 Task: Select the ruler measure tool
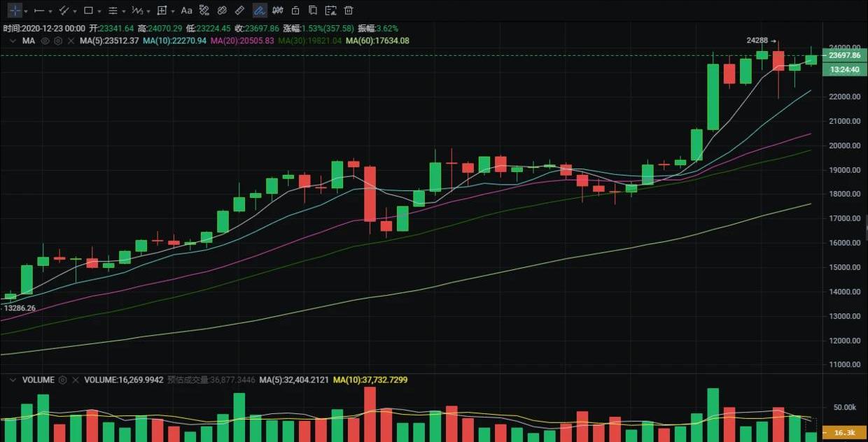tap(239, 10)
